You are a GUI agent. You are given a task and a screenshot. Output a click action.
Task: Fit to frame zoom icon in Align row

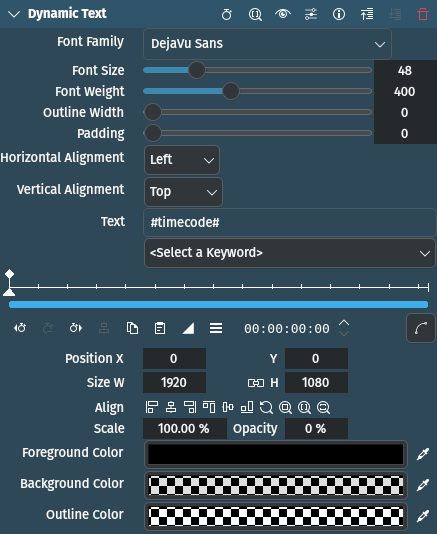pyautogui.click(x=285, y=407)
